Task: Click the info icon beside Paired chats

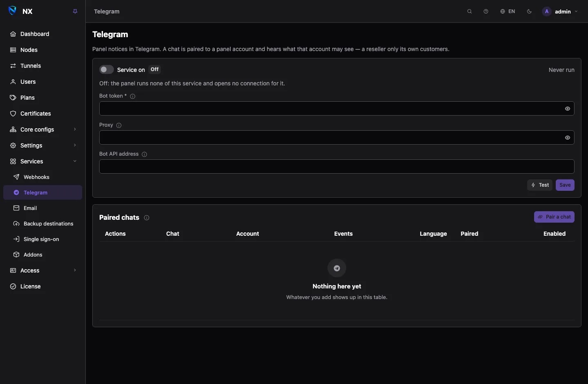Action: click(x=147, y=218)
